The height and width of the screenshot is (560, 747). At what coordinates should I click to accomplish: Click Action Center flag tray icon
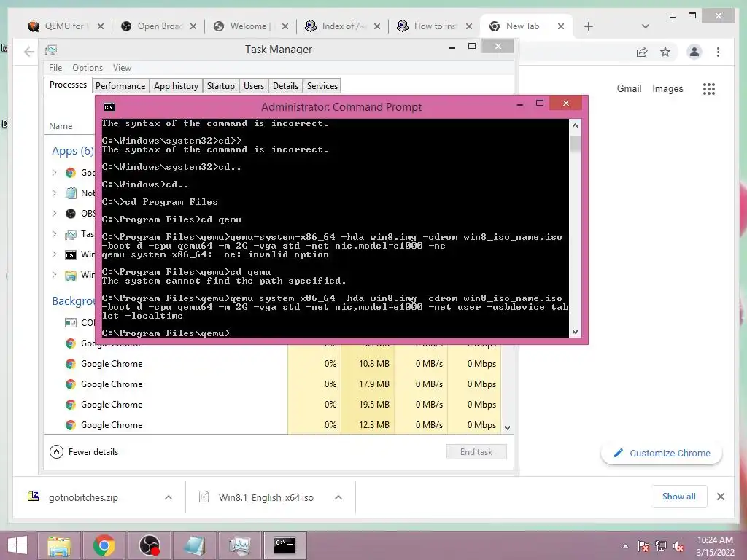point(643,546)
